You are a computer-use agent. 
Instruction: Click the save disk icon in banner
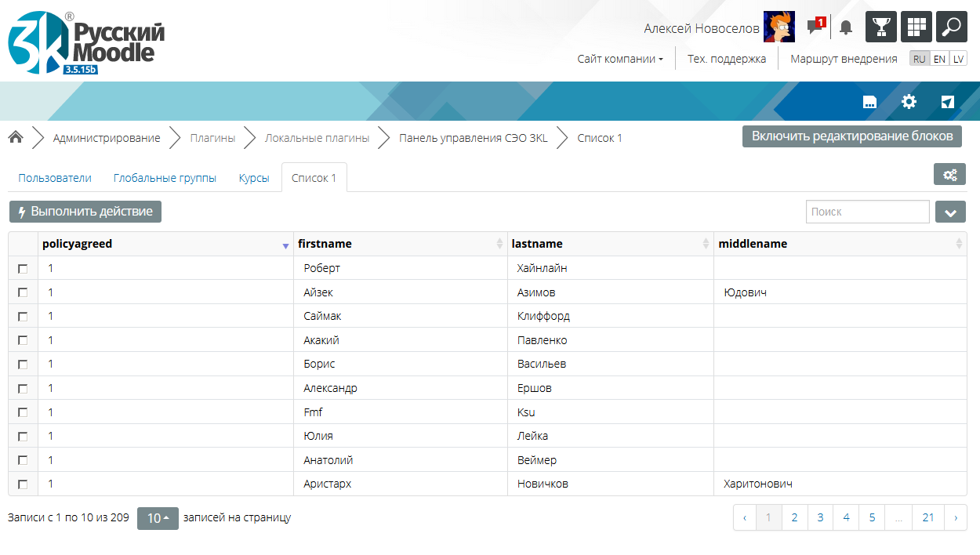tap(869, 102)
